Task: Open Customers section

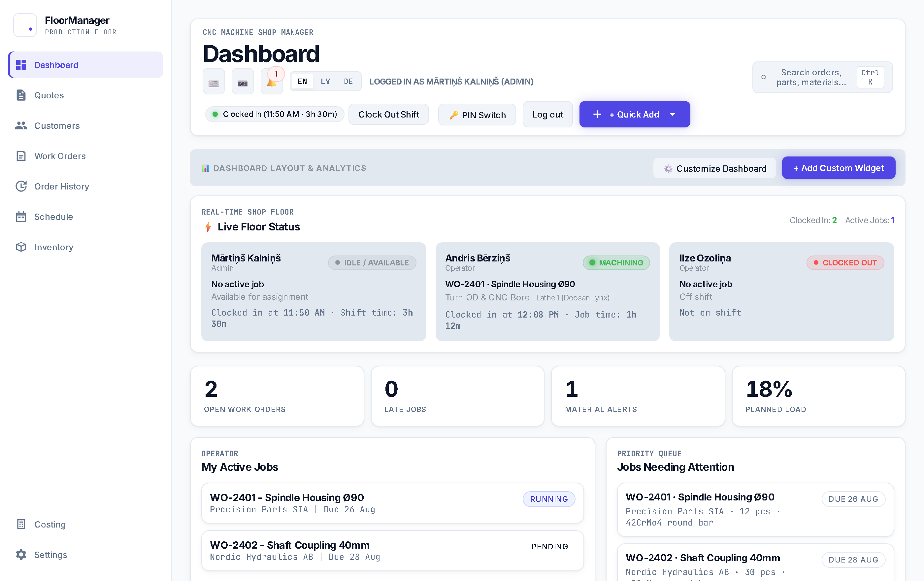Action: pyautogui.click(x=85, y=125)
